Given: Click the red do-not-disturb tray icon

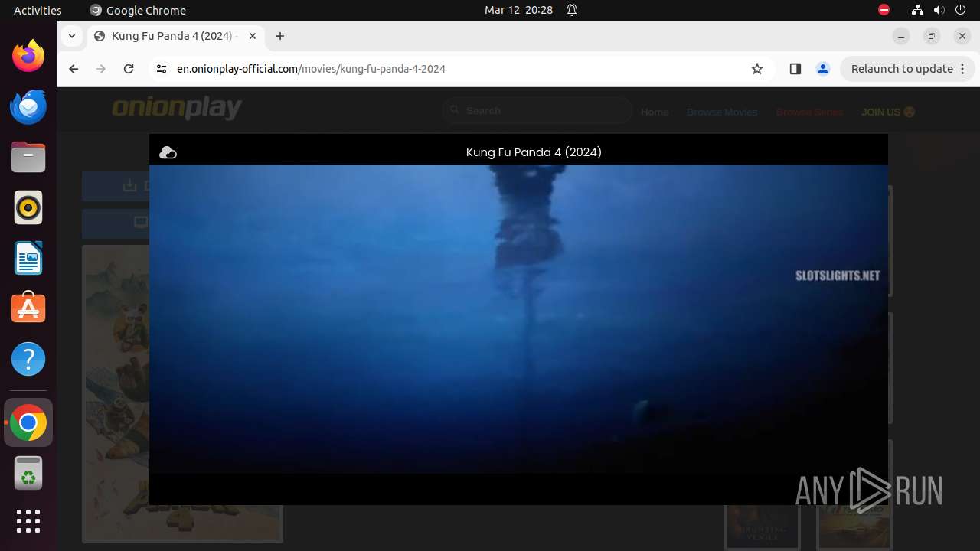Looking at the screenshot, I should 884,10.
